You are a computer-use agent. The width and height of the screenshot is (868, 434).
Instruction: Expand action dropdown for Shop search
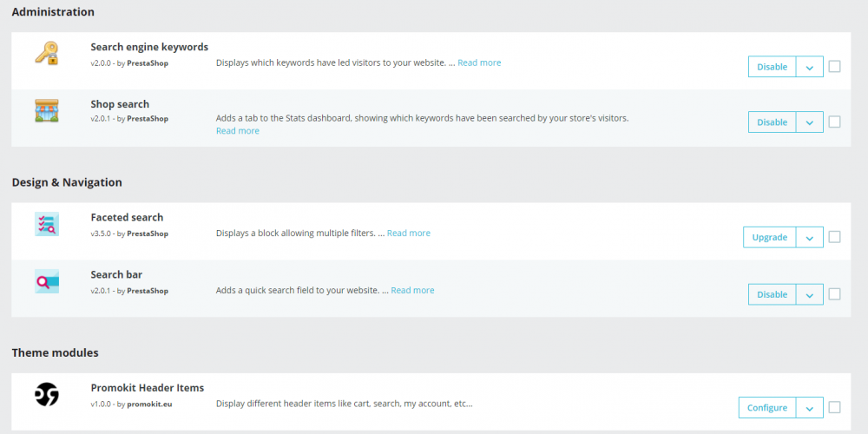click(x=809, y=122)
